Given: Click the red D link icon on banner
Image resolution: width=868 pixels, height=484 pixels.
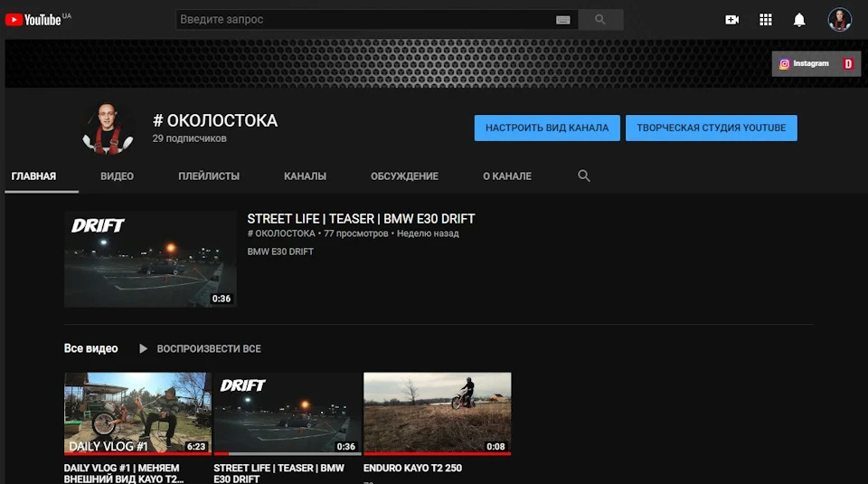Looking at the screenshot, I should 847,63.
